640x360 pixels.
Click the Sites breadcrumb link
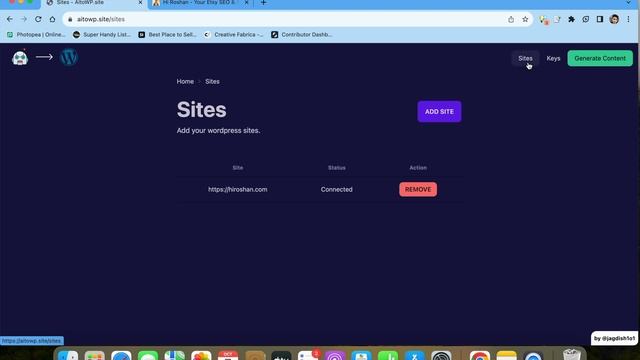click(x=212, y=82)
